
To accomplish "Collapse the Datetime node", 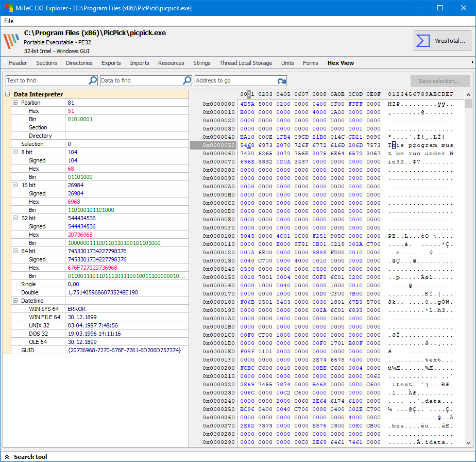I will click(x=15, y=301).
